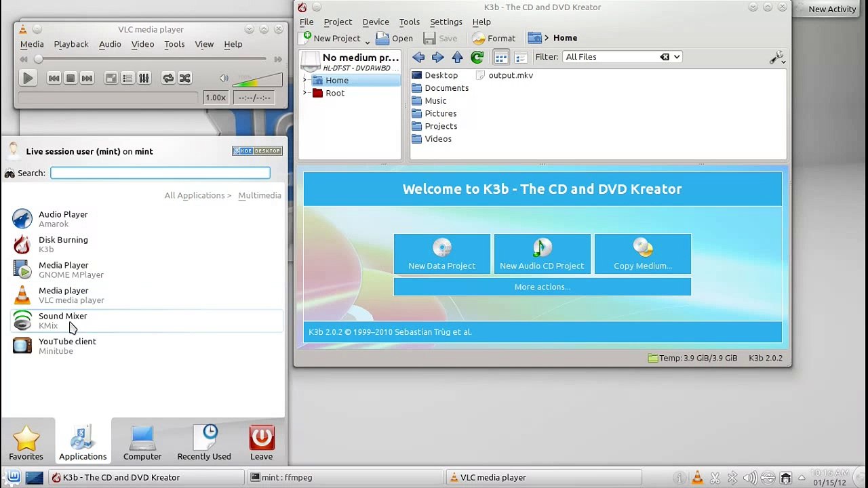
Task: Click VLC previous track button
Action: coord(54,79)
